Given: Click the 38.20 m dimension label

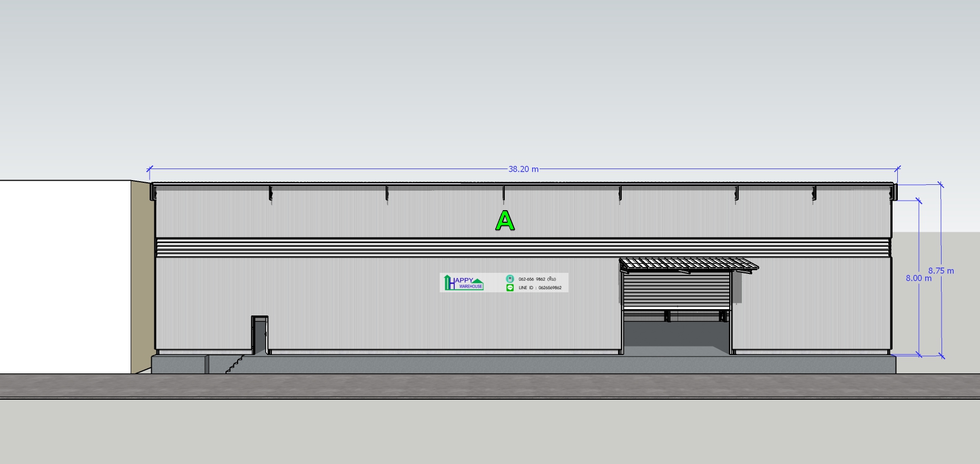Looking at the screenshot, I should pyautogui.click(x=523, y=169).
